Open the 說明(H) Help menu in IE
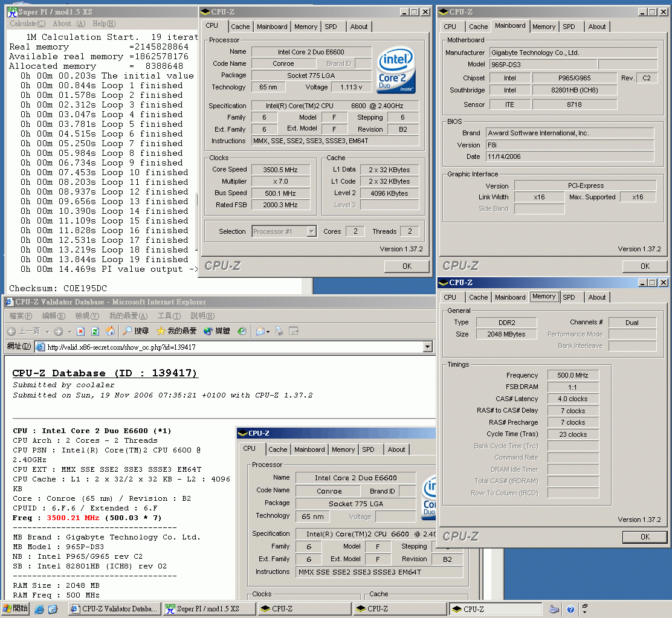The width and height of the screenshot is (672, 618). [202, 316]
